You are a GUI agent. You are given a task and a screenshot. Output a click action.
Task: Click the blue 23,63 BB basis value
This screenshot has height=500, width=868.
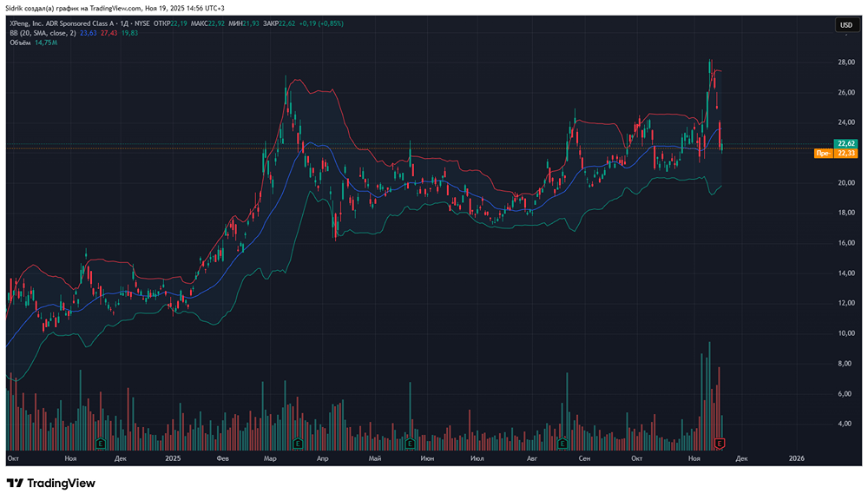click(x=89, y=32)
